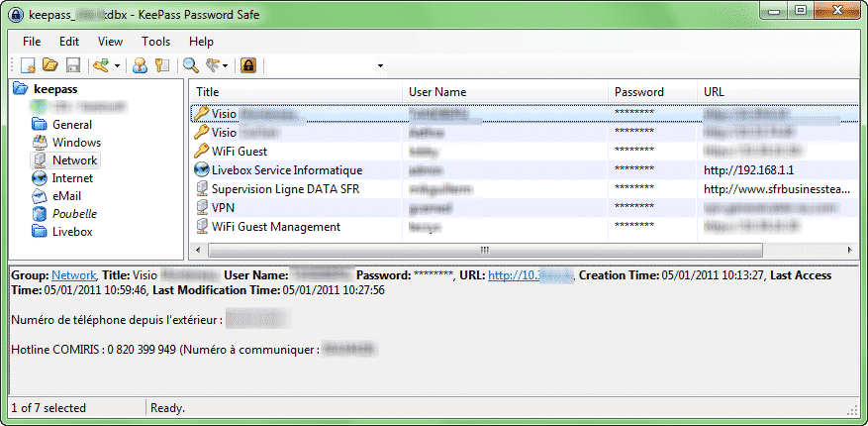Open the http://10. URL link in details
868x426 pixels.
point(531,275)
